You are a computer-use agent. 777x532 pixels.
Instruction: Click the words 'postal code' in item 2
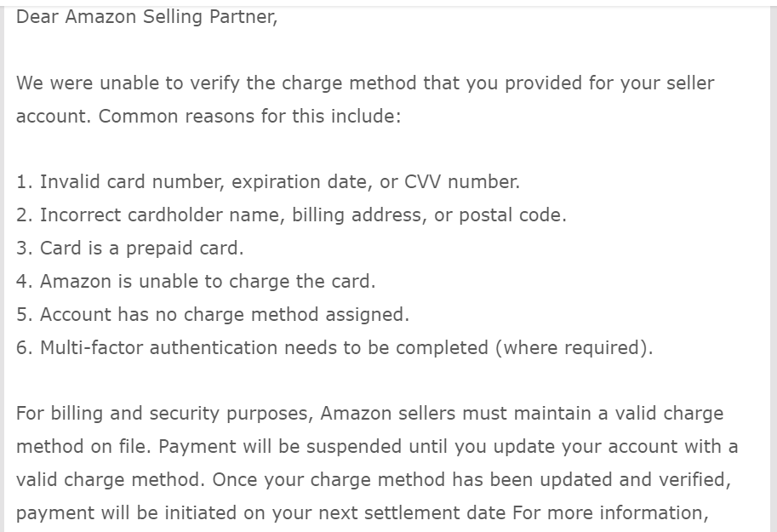tap(510, 216)
